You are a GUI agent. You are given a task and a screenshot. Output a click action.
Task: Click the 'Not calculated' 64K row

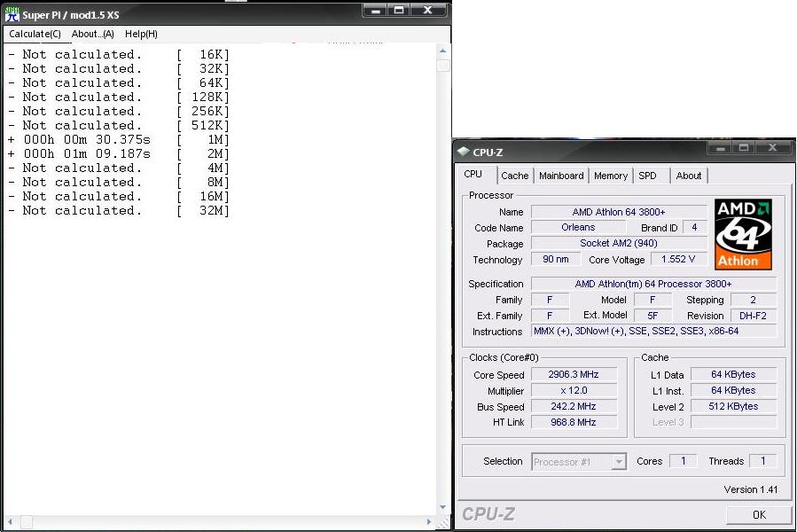(x=119, y=82)
